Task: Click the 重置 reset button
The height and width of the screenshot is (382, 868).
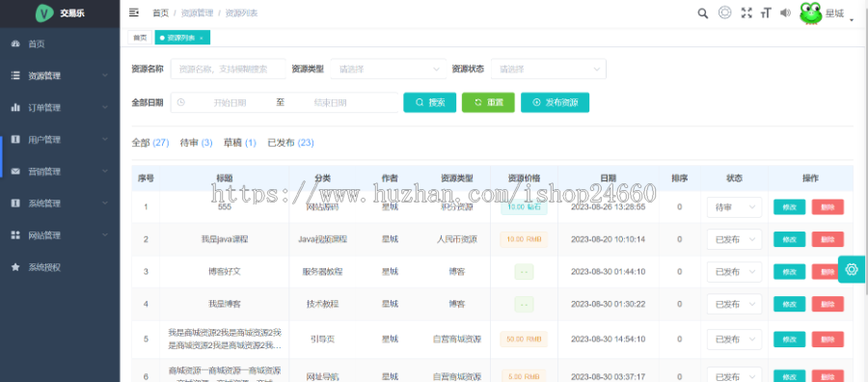Action: pos(488,102)
